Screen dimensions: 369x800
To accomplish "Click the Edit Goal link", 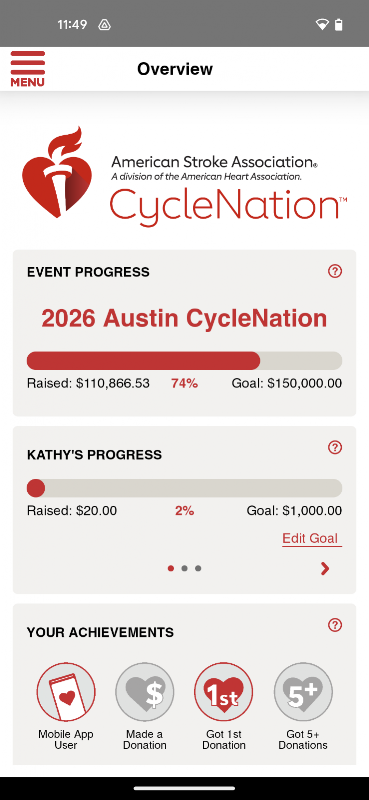I will click(x=311, y=539).
